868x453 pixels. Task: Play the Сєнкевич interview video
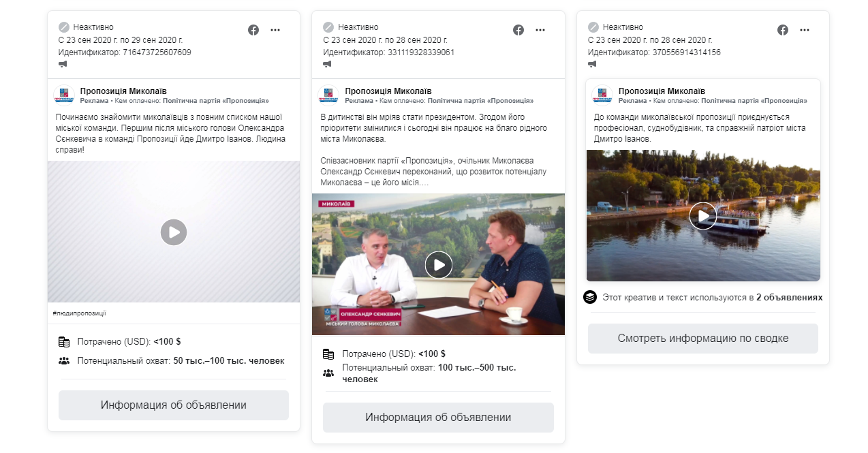(439, 264)
